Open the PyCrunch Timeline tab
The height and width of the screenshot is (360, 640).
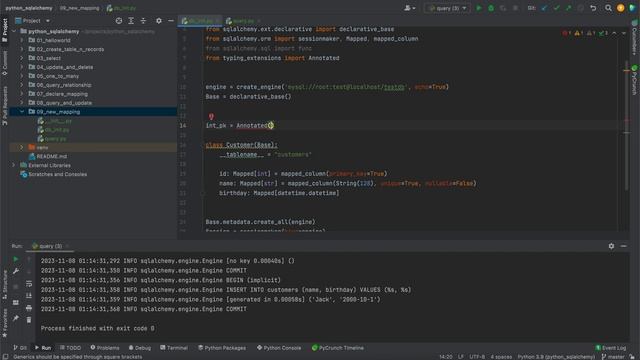point(338,348)
